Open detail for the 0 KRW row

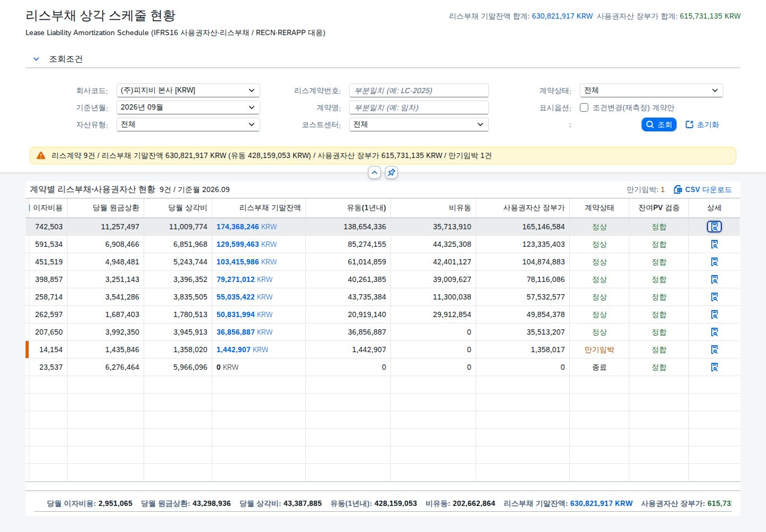pos(714,367)
